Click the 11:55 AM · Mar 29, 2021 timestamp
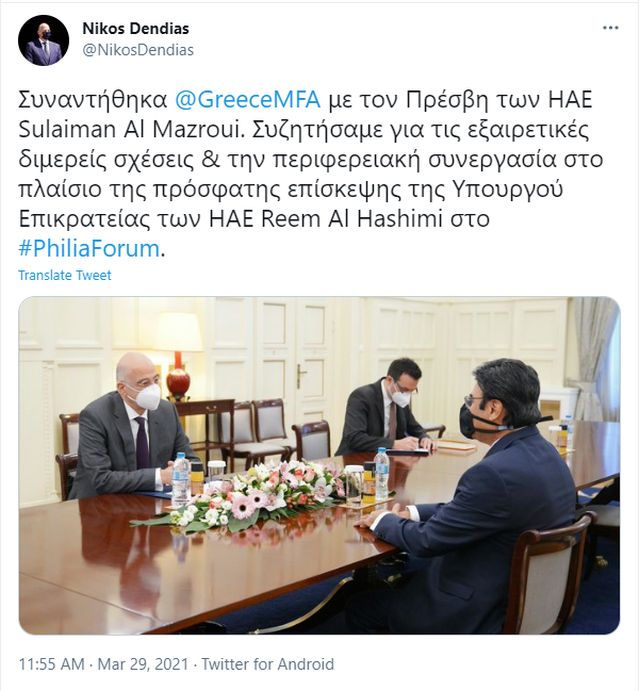Screen dimensions: 640x691 (x=104, y=664)
